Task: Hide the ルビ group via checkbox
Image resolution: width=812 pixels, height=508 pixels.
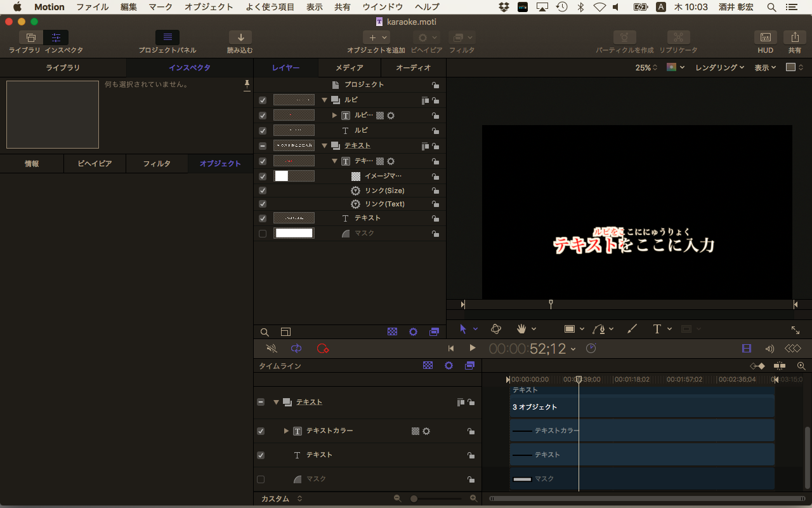Action: [263, 100]
